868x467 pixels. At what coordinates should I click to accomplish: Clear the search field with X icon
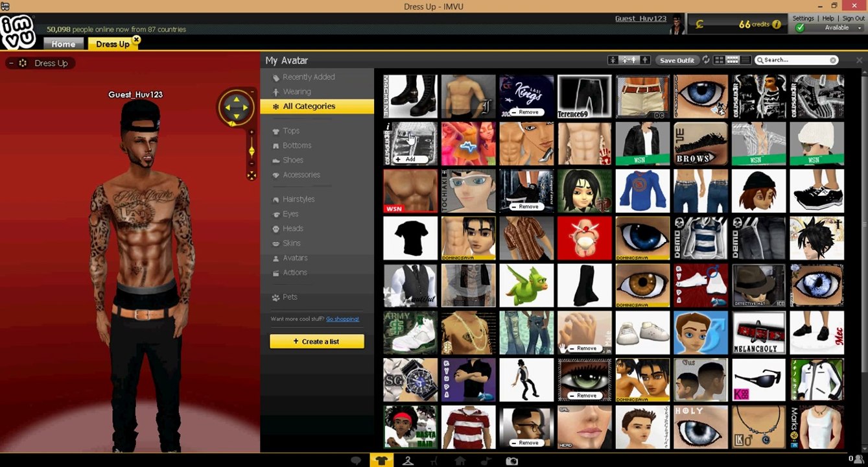(x=833, y=60)
